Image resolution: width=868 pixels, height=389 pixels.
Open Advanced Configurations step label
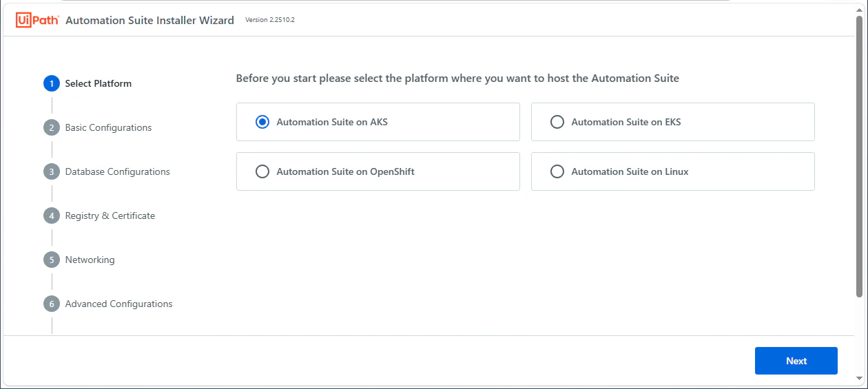[119, 304]
